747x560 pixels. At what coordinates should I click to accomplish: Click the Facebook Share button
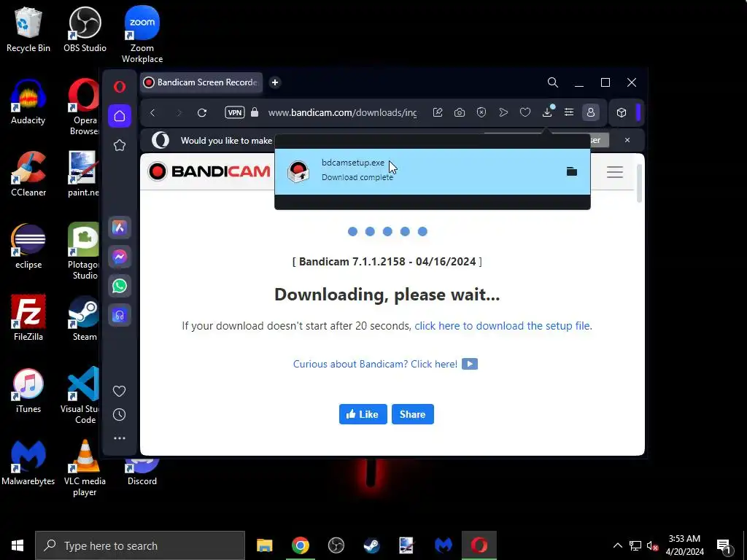413,414
